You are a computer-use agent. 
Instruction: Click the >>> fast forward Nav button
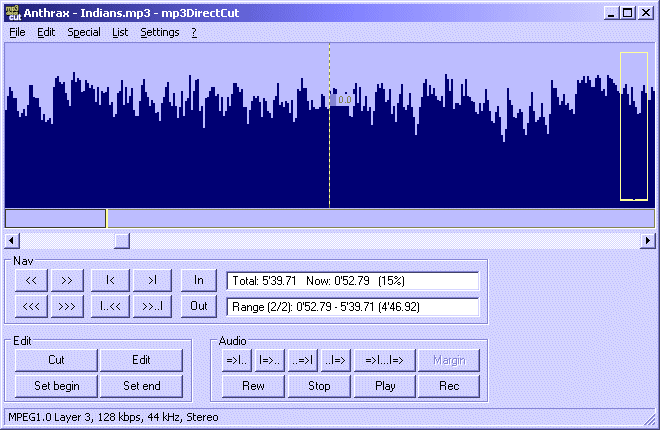coord(67,306)
